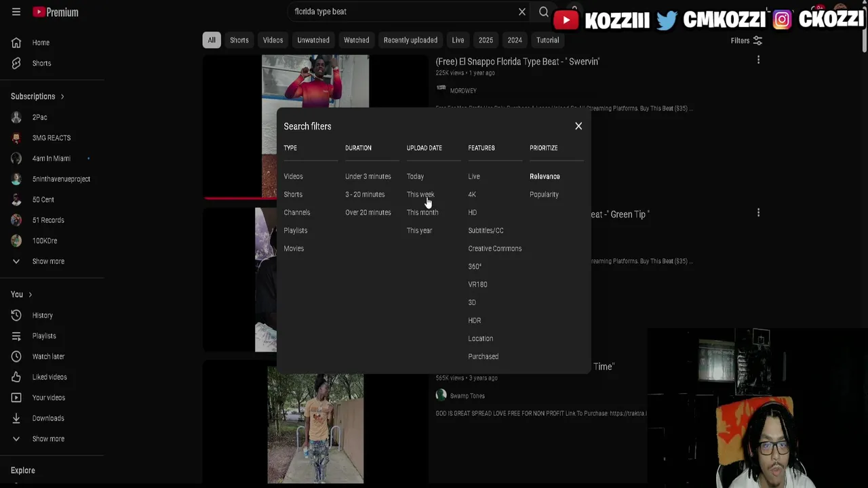Open the 3MG REACTS subscription

coord(51,138)
